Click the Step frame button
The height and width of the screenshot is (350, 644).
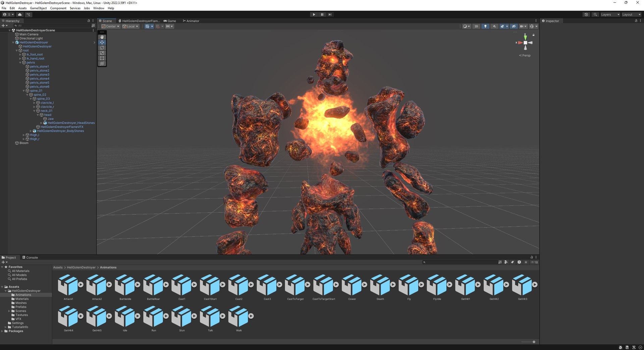pyautogui.click(x=330, y=14)
